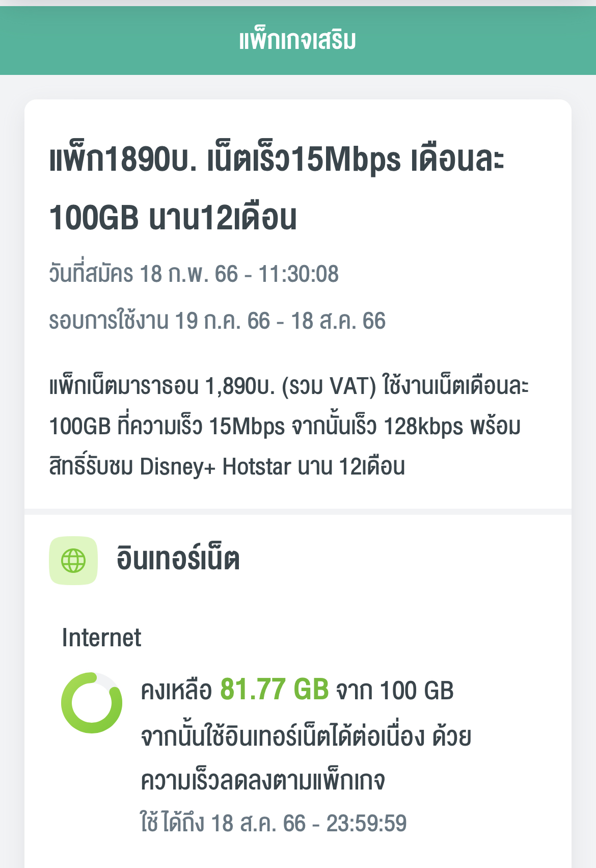Tap the Disney+ Hotstar text

215,467
